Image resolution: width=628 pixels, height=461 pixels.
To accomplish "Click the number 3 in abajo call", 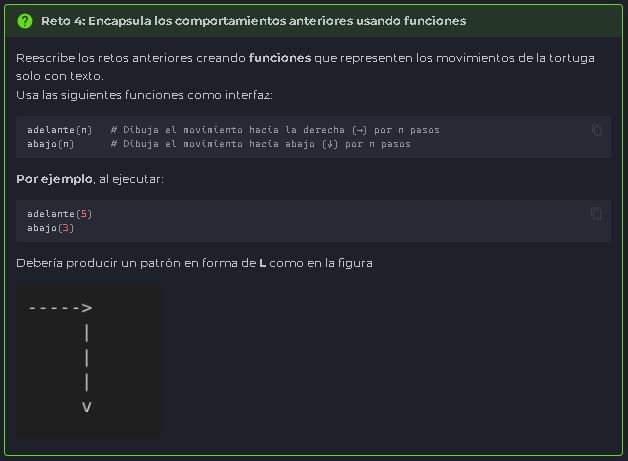I will click(x=66, y=228).
